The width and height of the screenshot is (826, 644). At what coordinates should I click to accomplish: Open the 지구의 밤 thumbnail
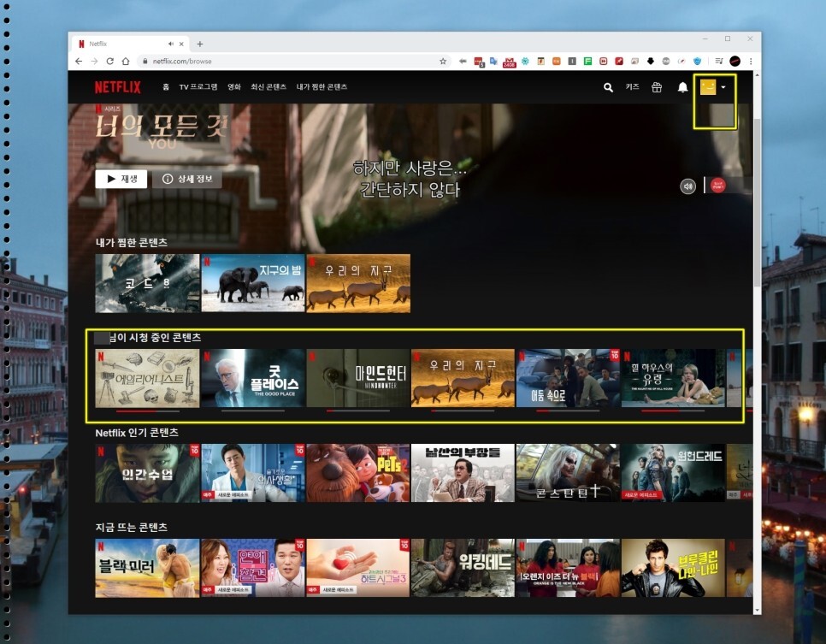[x=253, y=283]
